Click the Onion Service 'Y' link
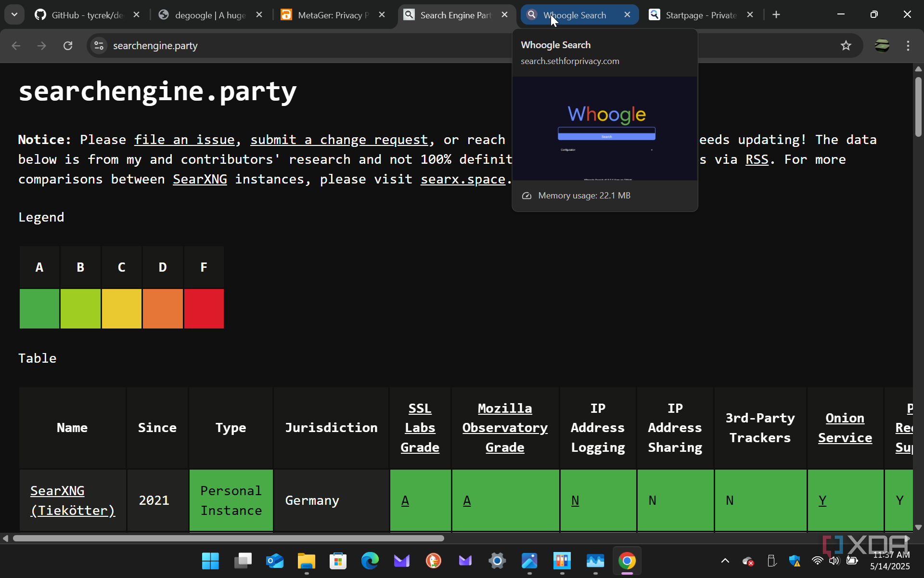Image resolution: width=924 pixels, height=578 pixels. click(822, 500)
